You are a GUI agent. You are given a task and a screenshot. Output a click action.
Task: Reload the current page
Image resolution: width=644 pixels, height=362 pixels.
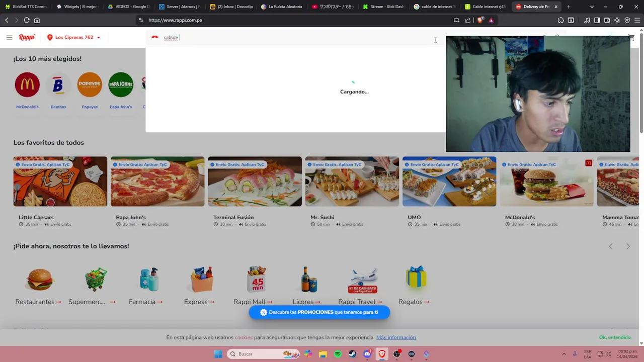[27, 20]
